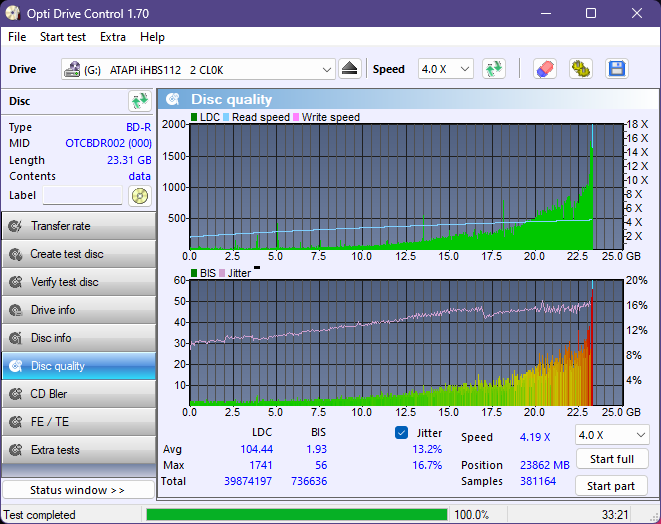Refresh disc info with the Disc panel icon

[x=140, y=101]
